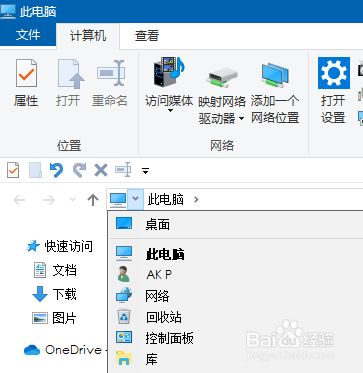Click the 打开 icon in ribbon
This screenshot has height=373, width=363.
[x=71, y=73]
